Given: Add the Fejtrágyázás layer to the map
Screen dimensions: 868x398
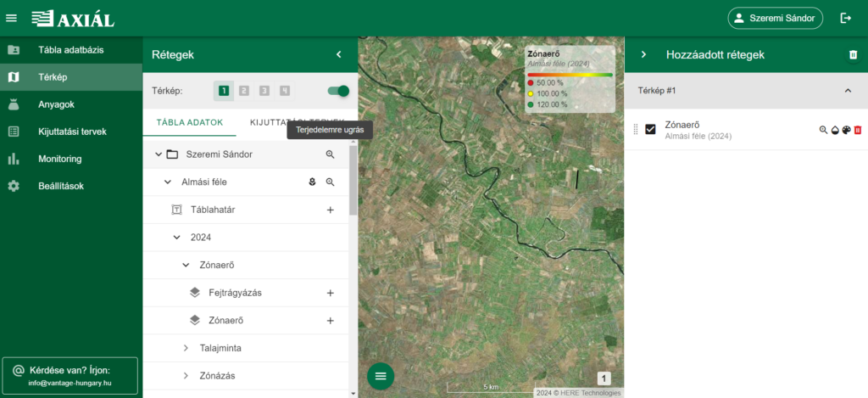Looking at the screenshot, I should click(331, 293).
